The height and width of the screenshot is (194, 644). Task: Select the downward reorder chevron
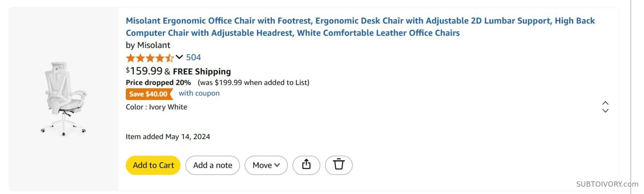605,110
